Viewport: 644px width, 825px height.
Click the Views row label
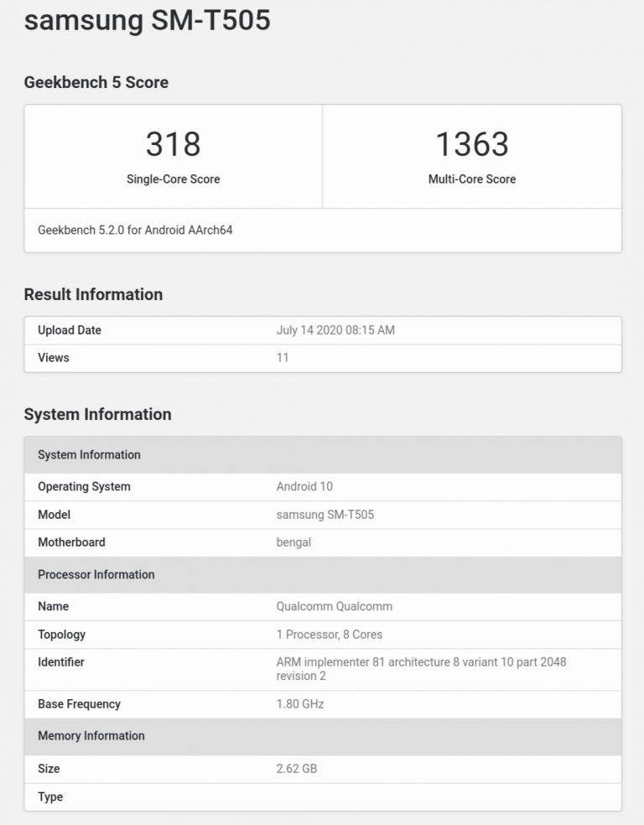click(54, 358)
